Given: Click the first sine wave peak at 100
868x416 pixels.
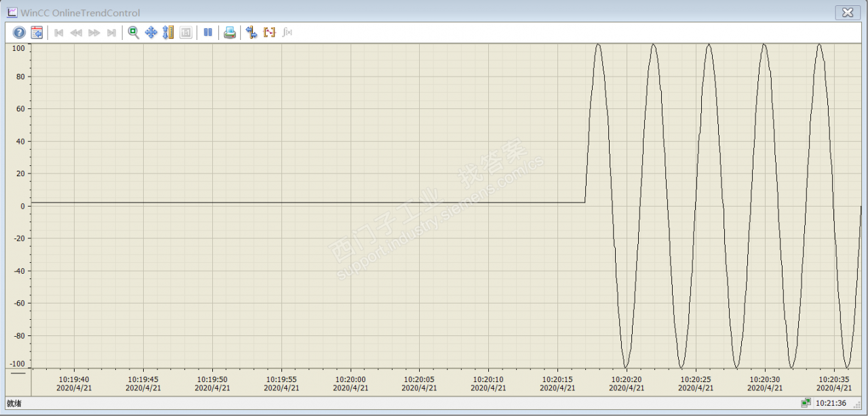Looking at the screenshot, I should click(x=598, y=45).
